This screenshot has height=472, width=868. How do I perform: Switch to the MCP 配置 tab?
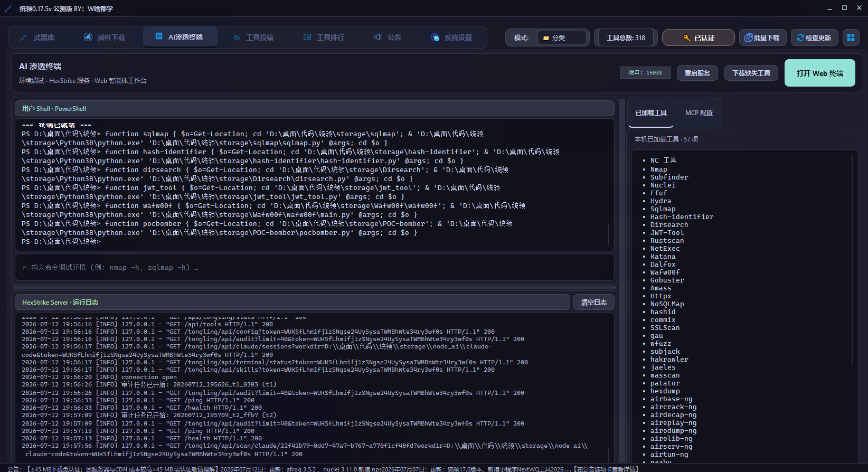click(x=699, y=113)
